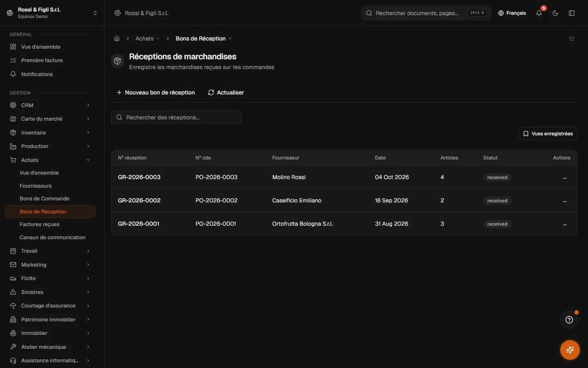Toggle dark mode with the moon icon
The image size is (588, 368).
tap(555, 13)
